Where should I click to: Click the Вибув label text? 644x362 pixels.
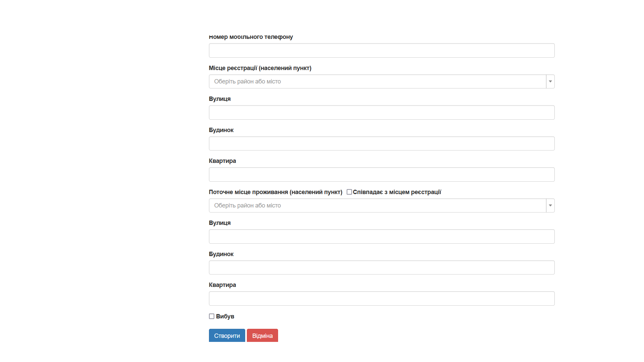[225, 316]
